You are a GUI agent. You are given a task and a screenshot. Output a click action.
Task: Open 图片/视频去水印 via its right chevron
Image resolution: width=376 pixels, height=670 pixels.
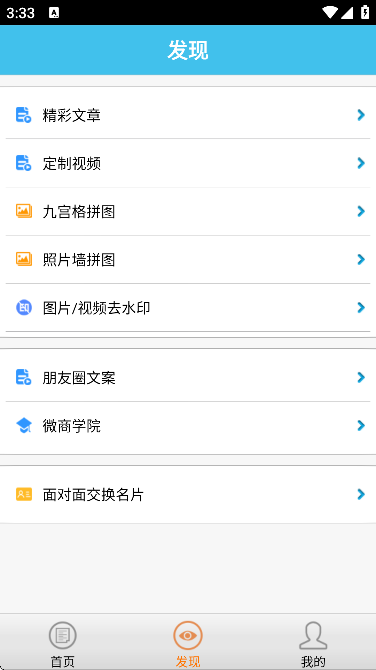361,307
